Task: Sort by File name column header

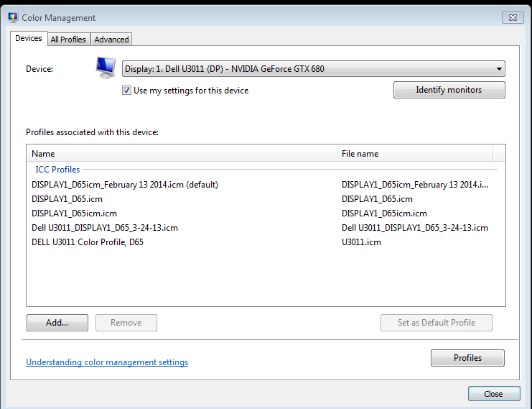Action: (414, 154)
